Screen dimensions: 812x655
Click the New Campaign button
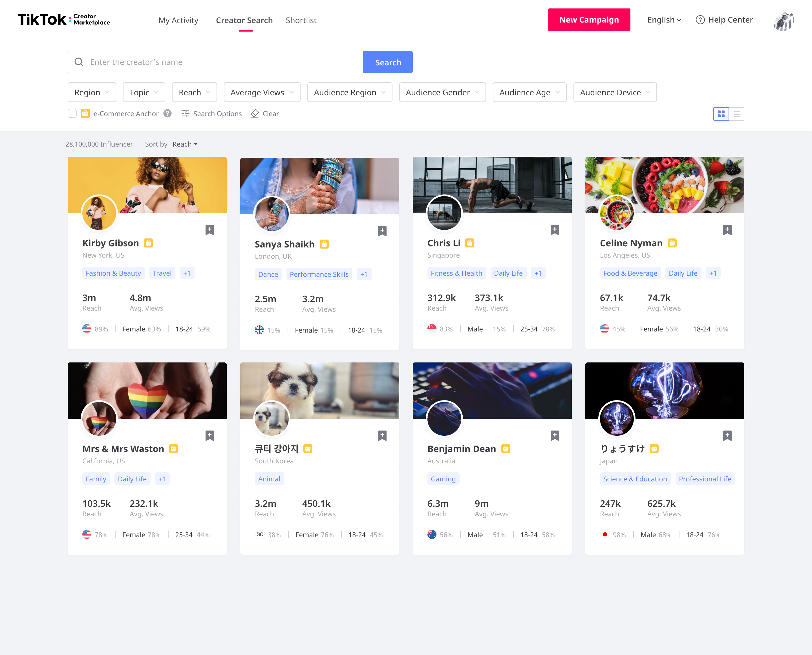(x=589, y=19)
